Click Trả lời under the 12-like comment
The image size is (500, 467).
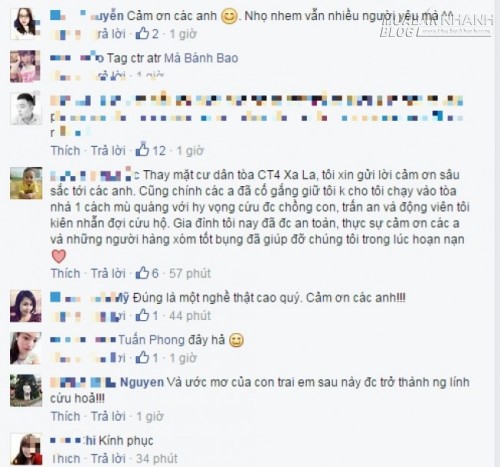coord(108,151)
